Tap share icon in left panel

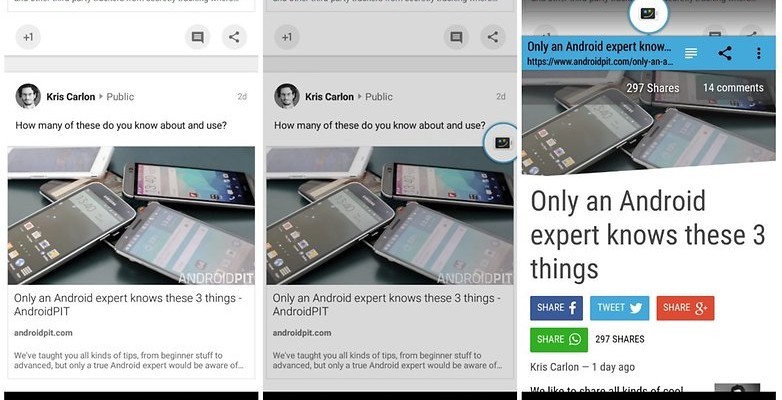[234, 37]
